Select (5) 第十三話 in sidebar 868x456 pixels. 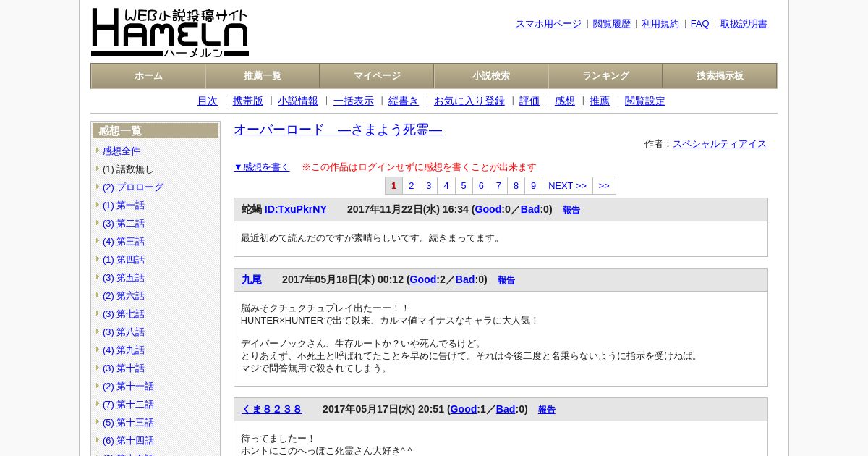point(128,423)
